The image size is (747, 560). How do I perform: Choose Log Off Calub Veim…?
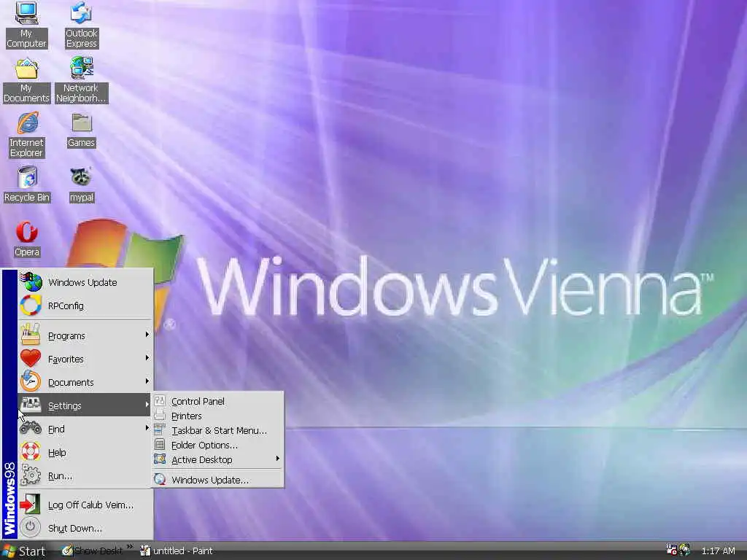(85, 505)
